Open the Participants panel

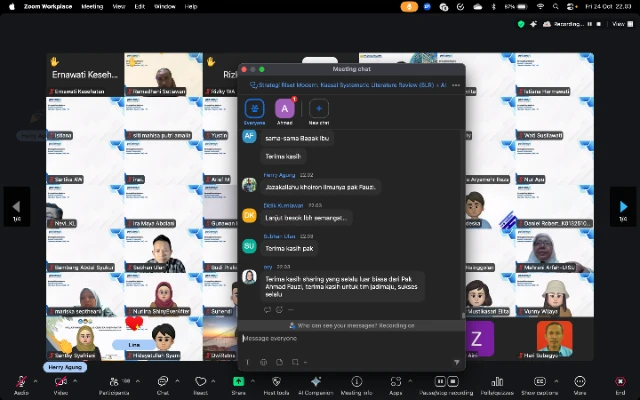tap(114, 385)
